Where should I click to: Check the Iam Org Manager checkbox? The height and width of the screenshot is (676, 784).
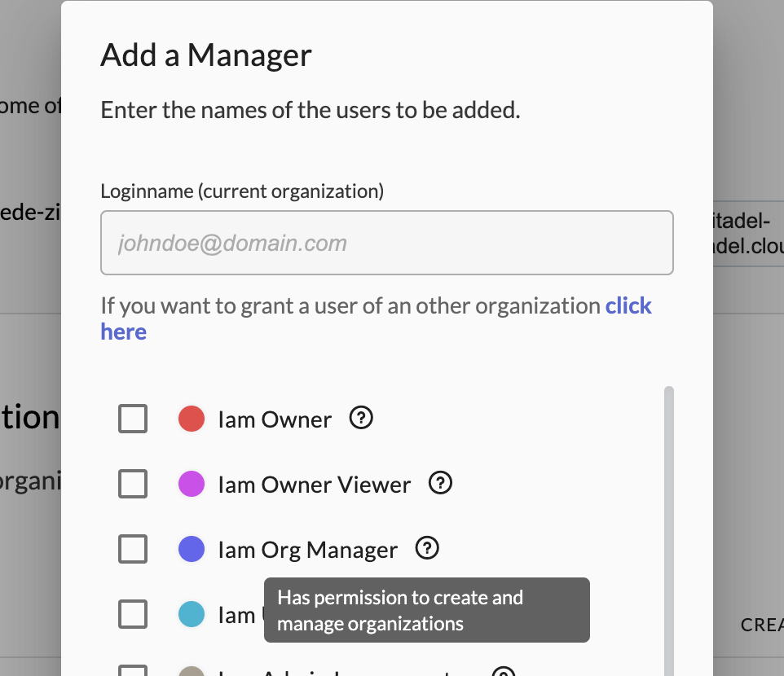click(133, 549)
